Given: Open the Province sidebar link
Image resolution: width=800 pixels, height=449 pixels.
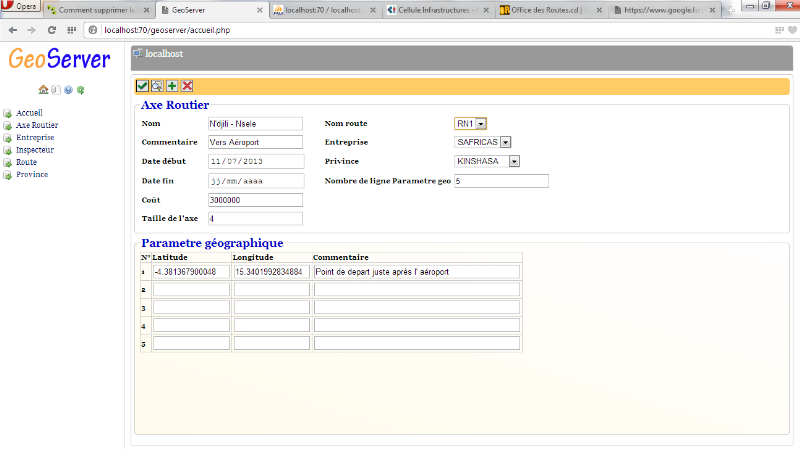Looking at the screenshot, I should 32,174.
